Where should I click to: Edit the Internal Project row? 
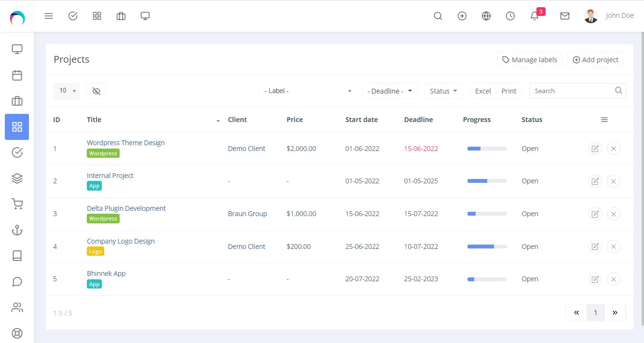pos(595,181)
